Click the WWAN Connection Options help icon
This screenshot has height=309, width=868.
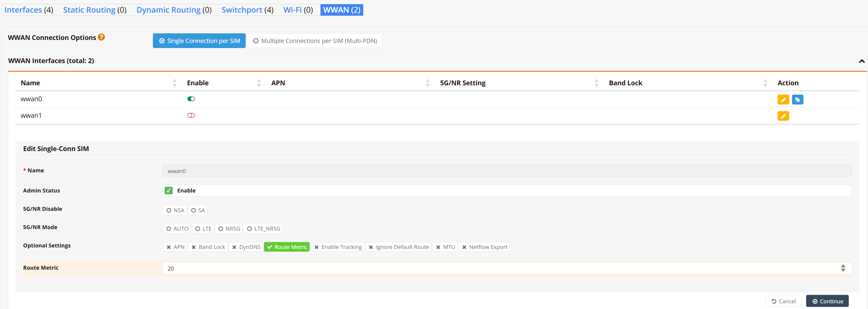point(101,37)
